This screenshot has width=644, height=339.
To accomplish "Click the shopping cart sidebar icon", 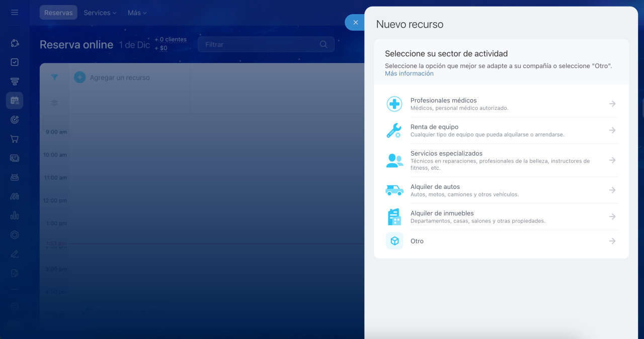I will tap(15, 139).
